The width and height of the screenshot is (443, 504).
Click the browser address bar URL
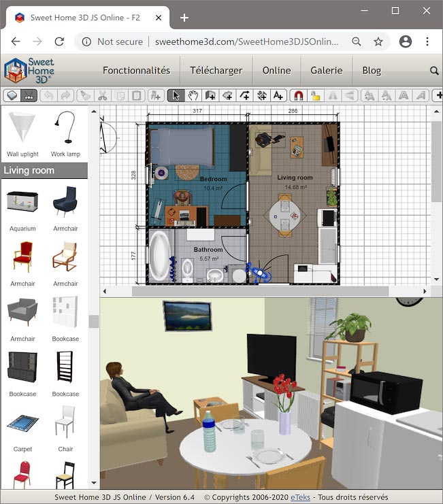click(246, 41)
